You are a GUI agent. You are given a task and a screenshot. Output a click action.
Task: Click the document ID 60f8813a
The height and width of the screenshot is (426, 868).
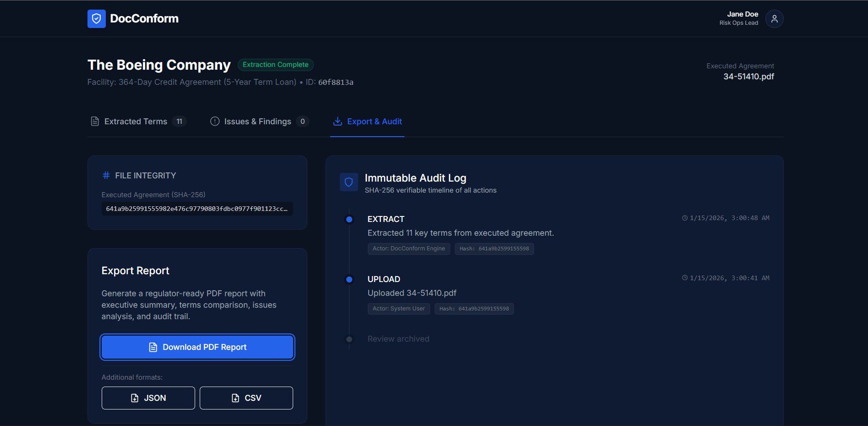point(336,82)
